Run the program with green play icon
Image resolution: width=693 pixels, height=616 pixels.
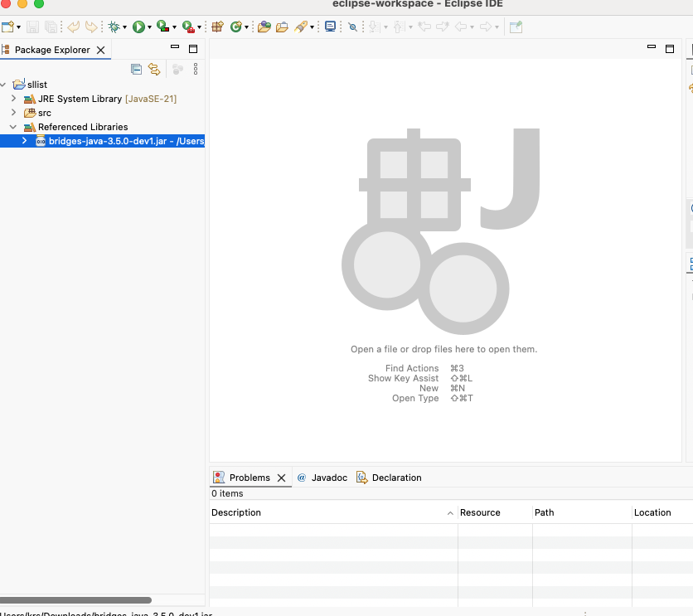pos(138,27)
